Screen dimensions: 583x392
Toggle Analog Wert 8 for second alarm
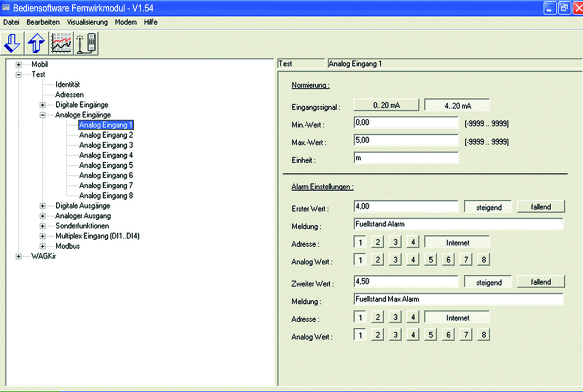coord(483,335)
